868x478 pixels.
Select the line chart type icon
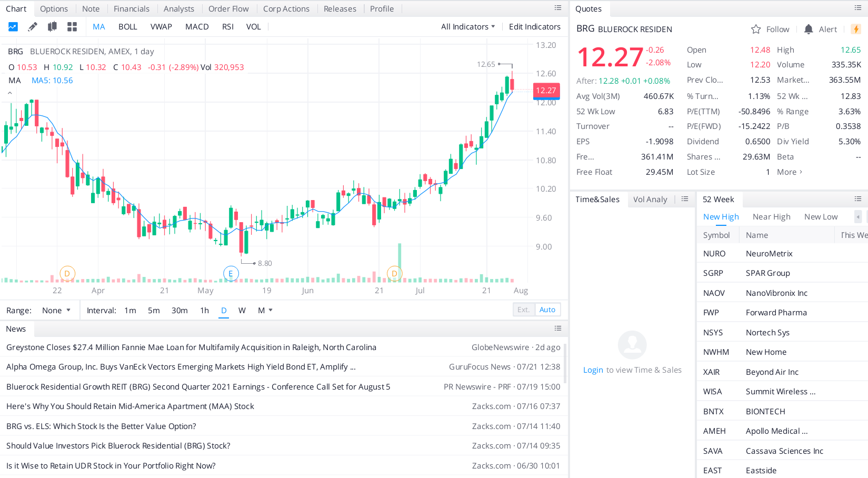click(x=13, y=27)
